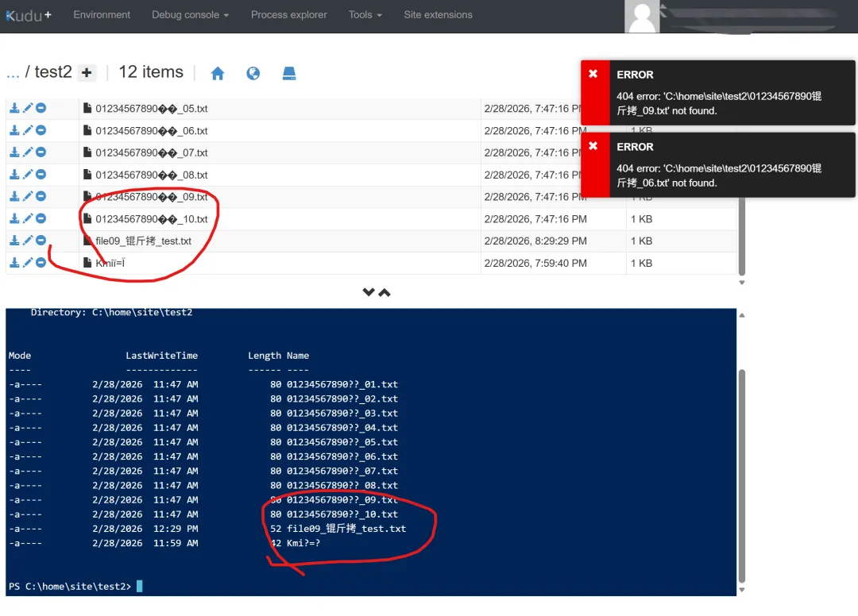Download the 01234567890_09.txt file
Viewport: 858px width, 616px height.
click(x=14, y=196)
